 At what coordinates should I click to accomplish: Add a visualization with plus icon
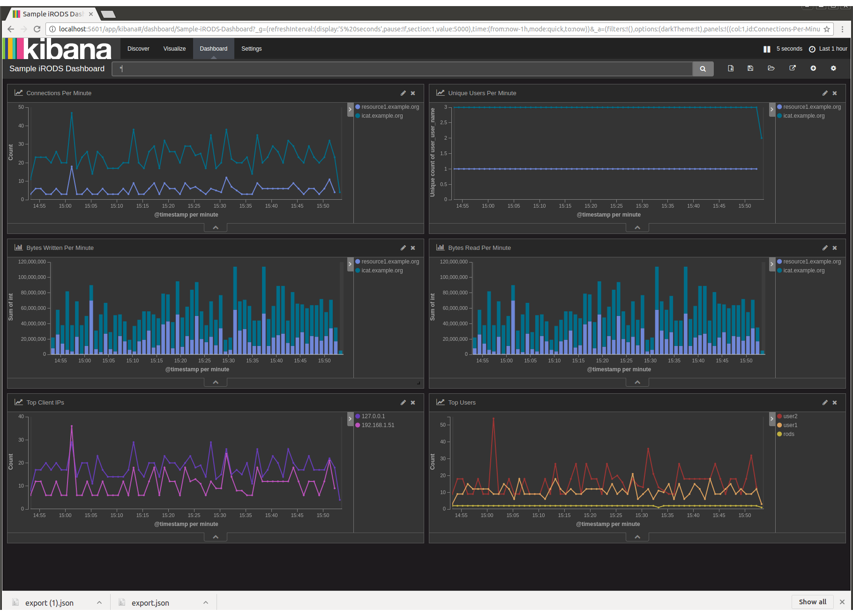pyautogui.click(x=813, y=68)
